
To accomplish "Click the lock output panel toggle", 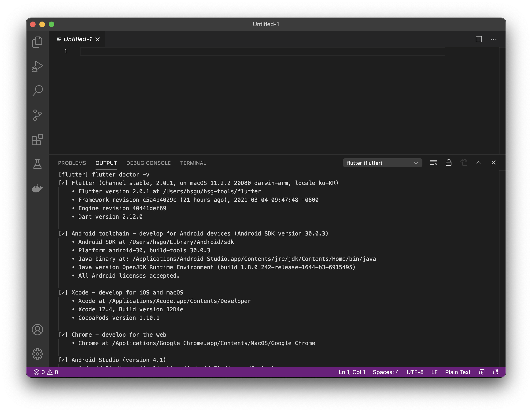I will pyautogui.click(x=449, y=163).
